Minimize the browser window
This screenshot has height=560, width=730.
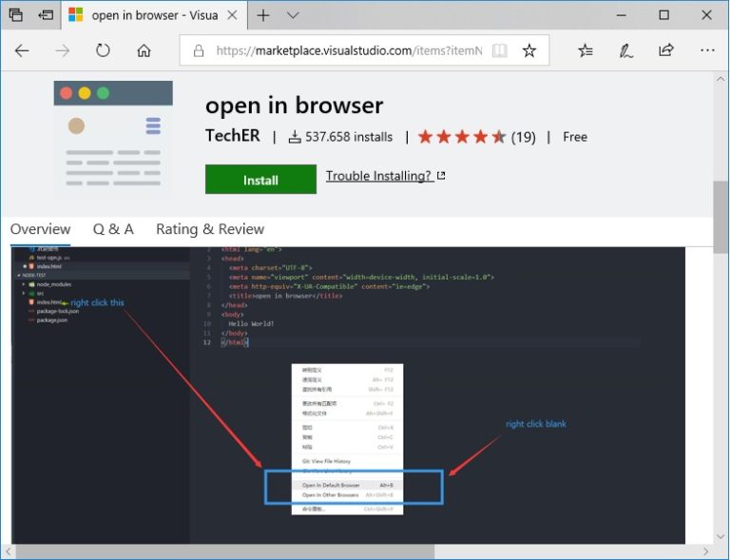[621, 15]
